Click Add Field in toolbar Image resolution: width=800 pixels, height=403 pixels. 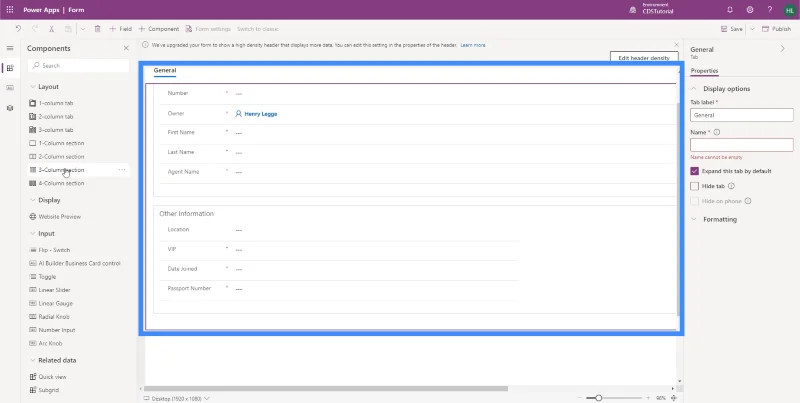point(120,29)
